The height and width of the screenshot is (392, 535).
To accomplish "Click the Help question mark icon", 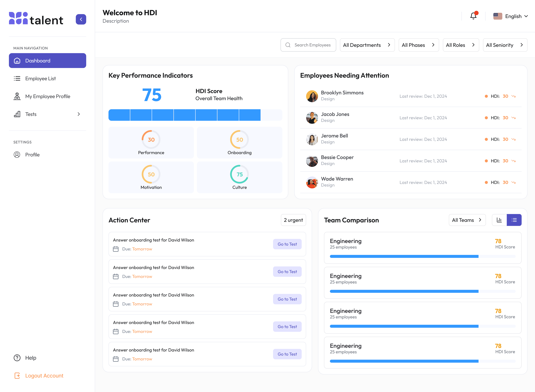I will pos(17,358).
